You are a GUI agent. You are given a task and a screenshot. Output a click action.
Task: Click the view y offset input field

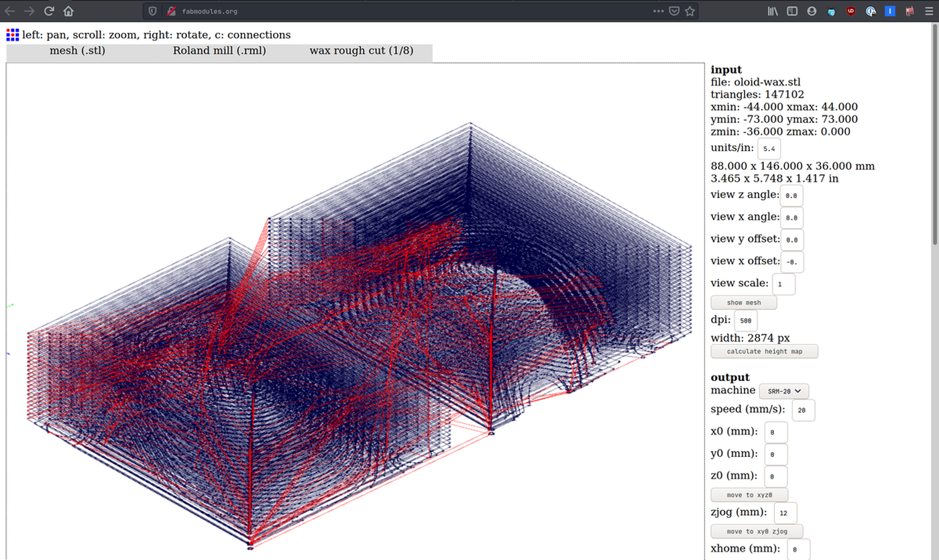coord(793,240)
